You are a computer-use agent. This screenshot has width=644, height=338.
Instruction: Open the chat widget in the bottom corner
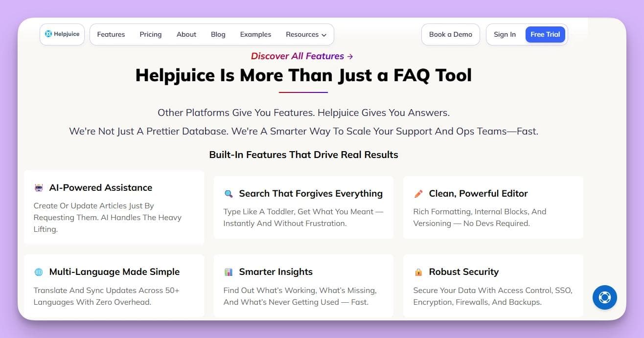tap(605, 297)
